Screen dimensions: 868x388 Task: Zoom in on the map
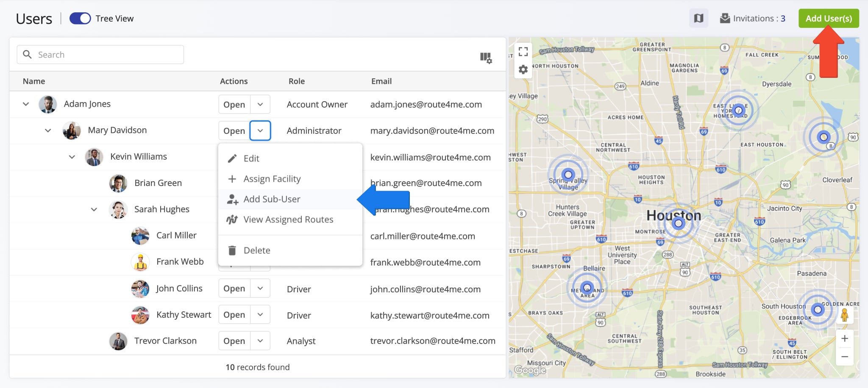pos(845,338)
